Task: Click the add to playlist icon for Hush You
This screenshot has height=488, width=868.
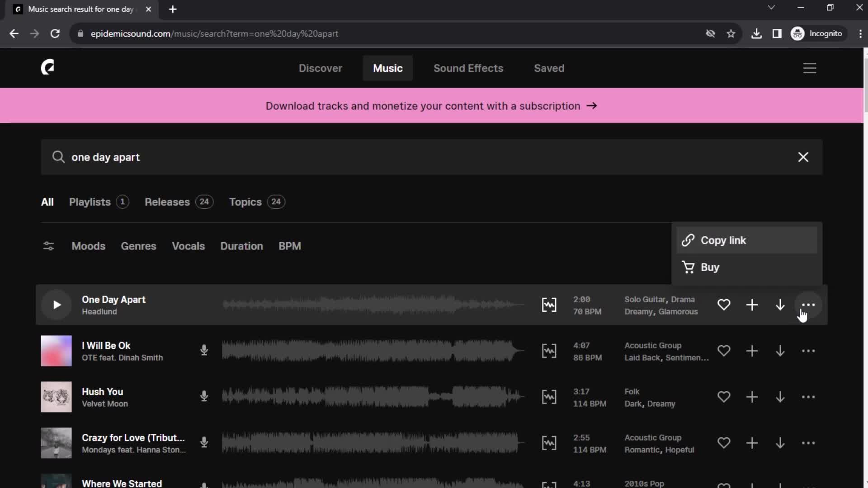Action: coord(752,397)
